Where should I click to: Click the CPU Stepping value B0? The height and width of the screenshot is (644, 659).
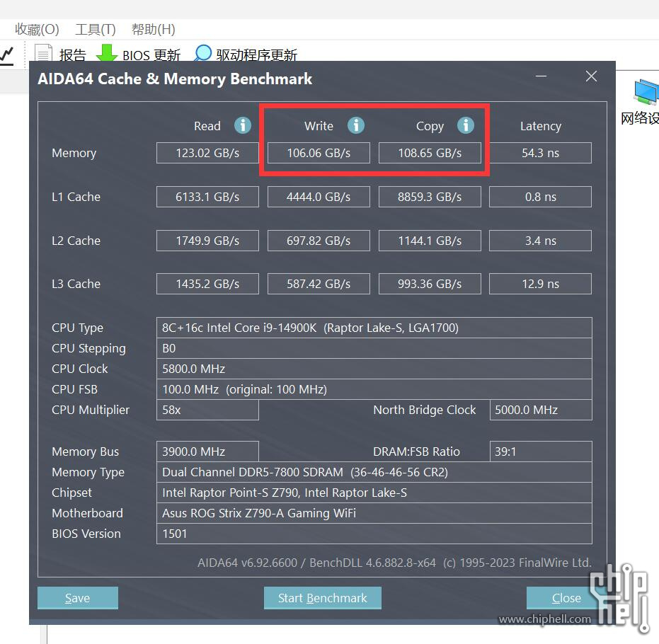click(374, 348)
